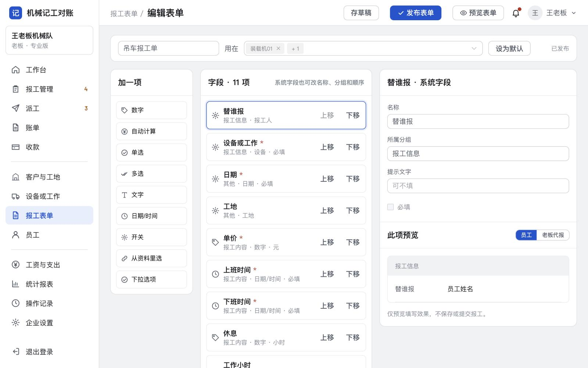Expand the 用在 equipment dropdown arrow
Image resolution: width=588 pixels, height=368 pixels.
coord(474,48)
